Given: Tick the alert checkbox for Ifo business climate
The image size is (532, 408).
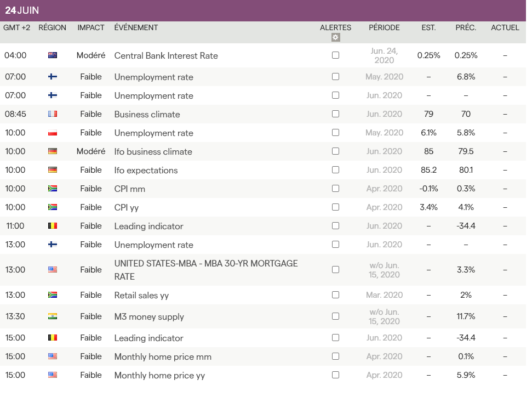Looking at the screenshot, I should 335,151.
